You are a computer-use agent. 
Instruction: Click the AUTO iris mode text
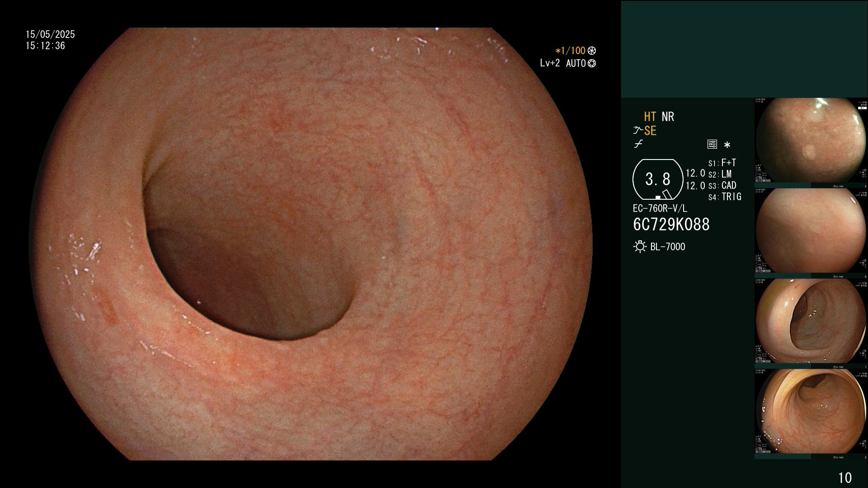576,63
